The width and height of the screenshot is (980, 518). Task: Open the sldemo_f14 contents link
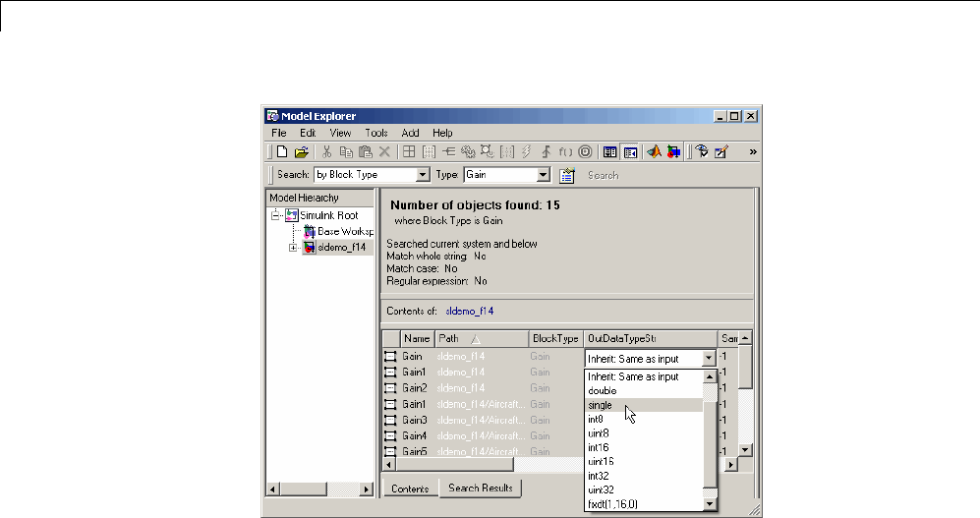470,312
